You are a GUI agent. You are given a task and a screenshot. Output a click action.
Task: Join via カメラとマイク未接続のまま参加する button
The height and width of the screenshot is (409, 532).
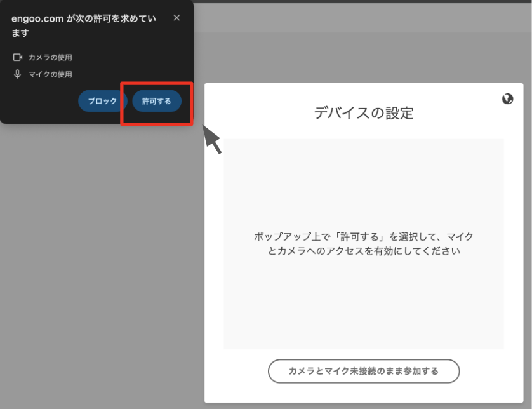coord(363,371)
